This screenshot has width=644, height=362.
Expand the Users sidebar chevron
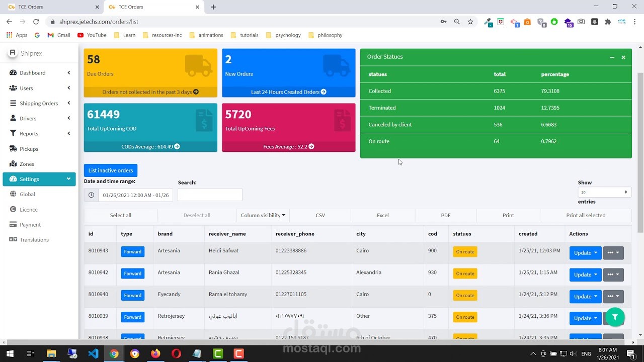coord(68,88)
